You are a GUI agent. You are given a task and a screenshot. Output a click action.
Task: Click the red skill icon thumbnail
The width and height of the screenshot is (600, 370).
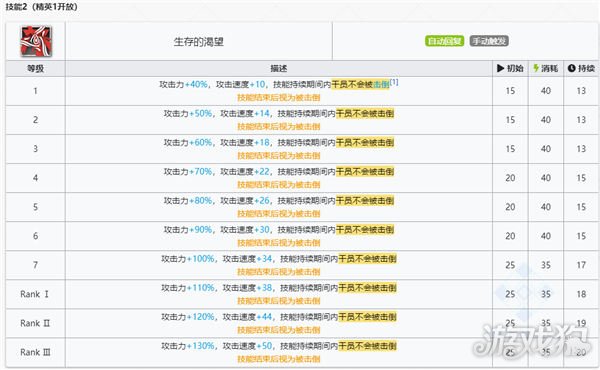pos(36,41)
